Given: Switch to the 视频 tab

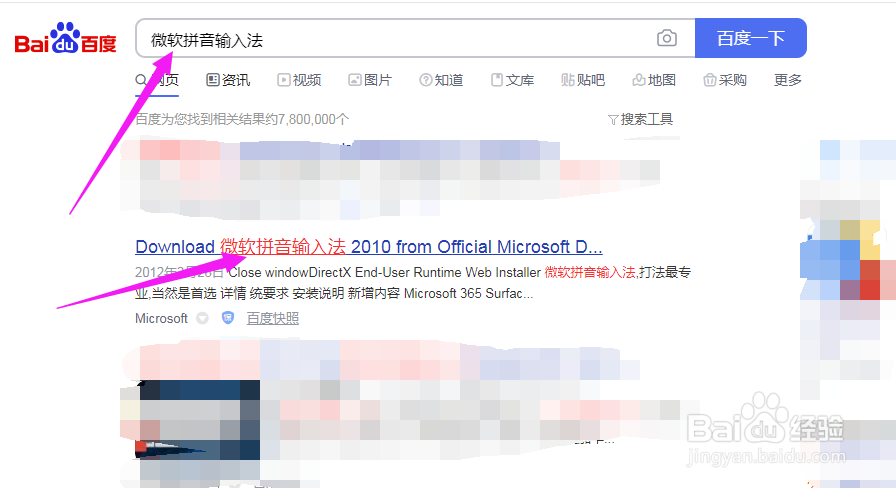Looking at the screenshot, I should 299,80.
